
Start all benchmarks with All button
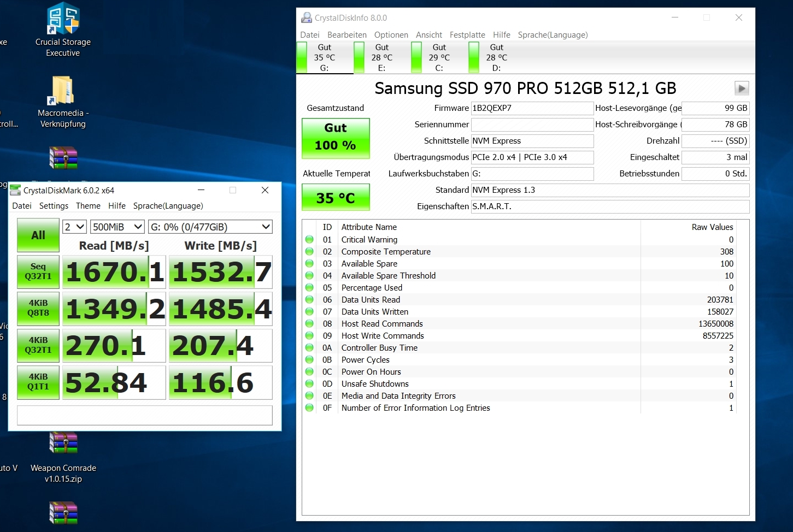point(38,235)
